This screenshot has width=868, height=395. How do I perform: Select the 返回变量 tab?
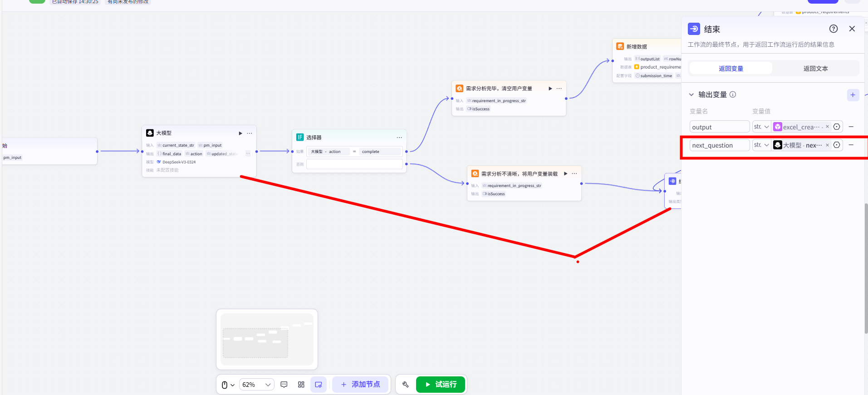(x=731, y=69)
